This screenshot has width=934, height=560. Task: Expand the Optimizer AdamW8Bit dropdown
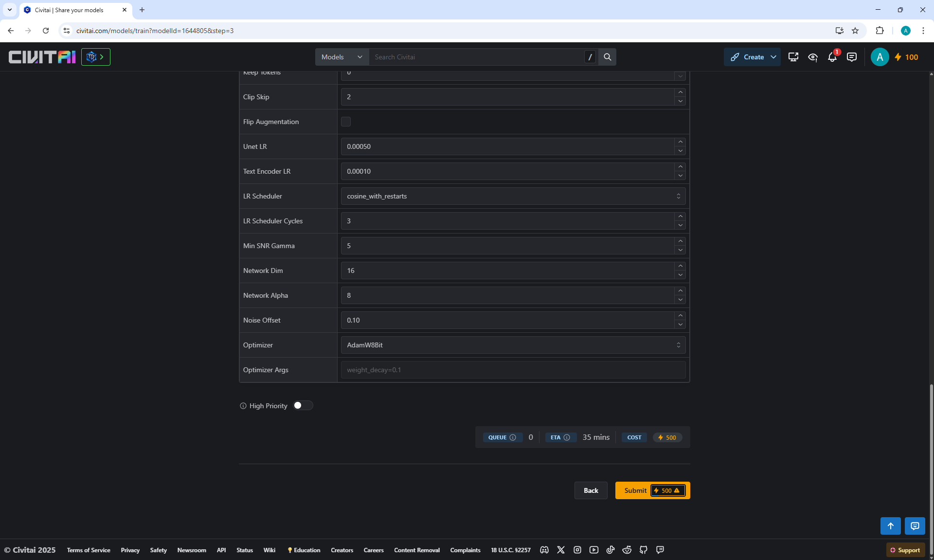tap(513, 345)
